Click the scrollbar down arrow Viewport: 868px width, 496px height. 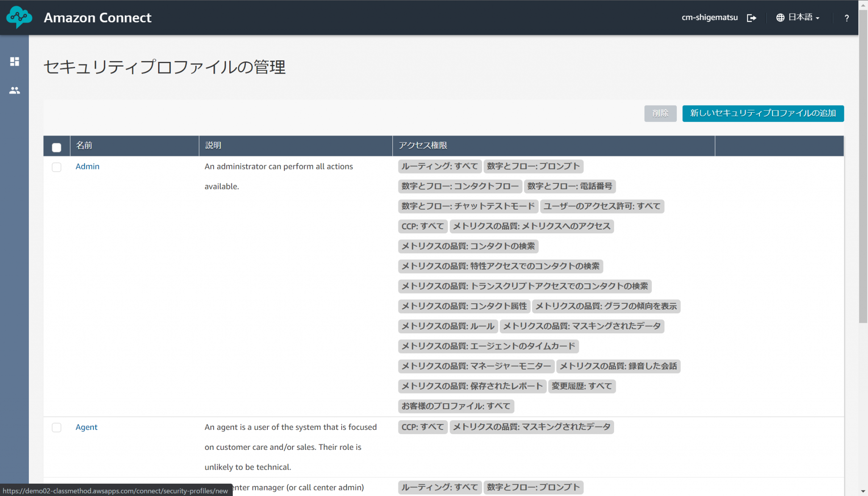tap(863, 491)
